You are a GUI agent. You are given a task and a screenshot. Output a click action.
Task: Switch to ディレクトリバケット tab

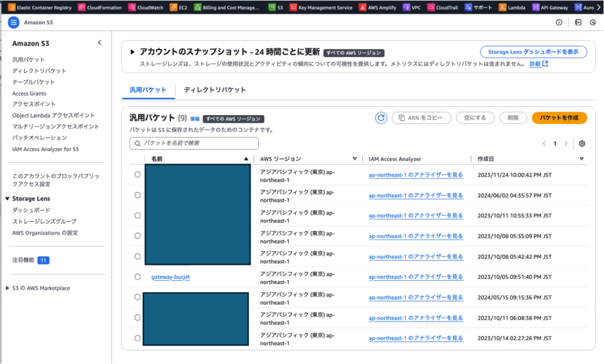coord(215,90)
